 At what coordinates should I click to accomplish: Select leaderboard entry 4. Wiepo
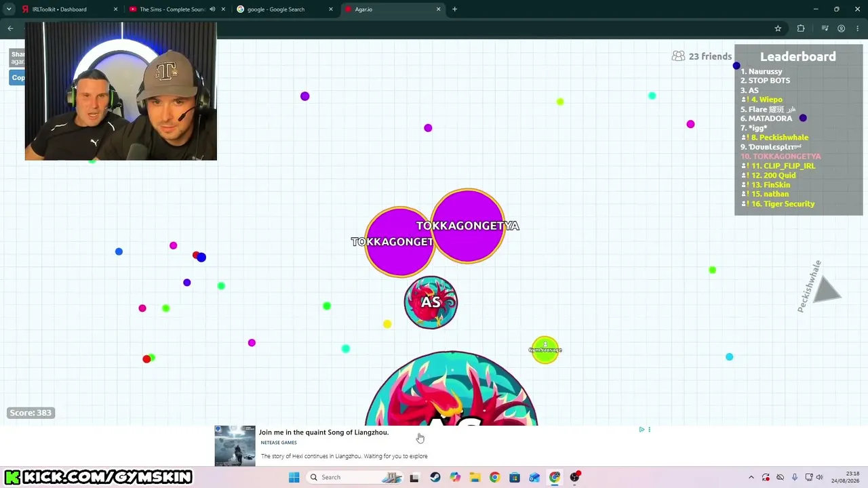tap(767, 100)
